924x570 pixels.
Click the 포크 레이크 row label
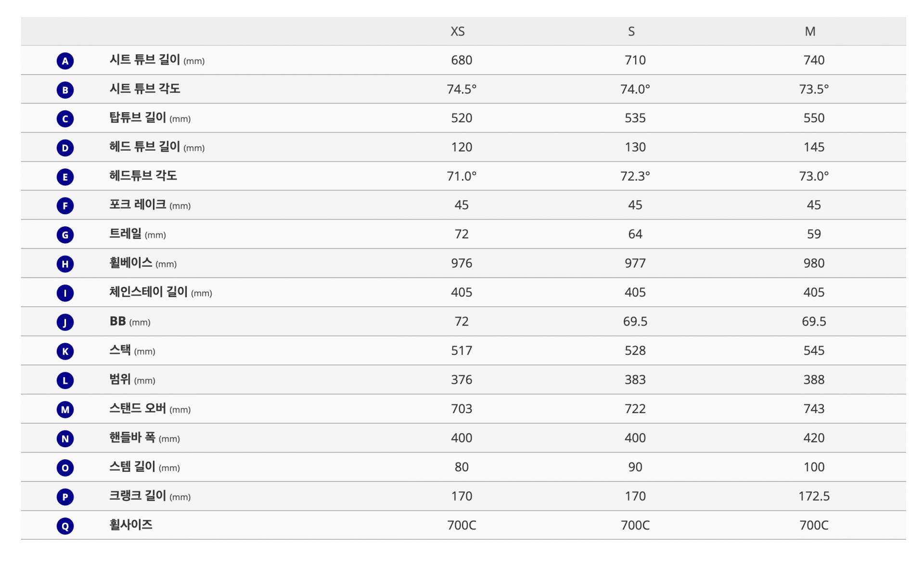coord(150,205)
